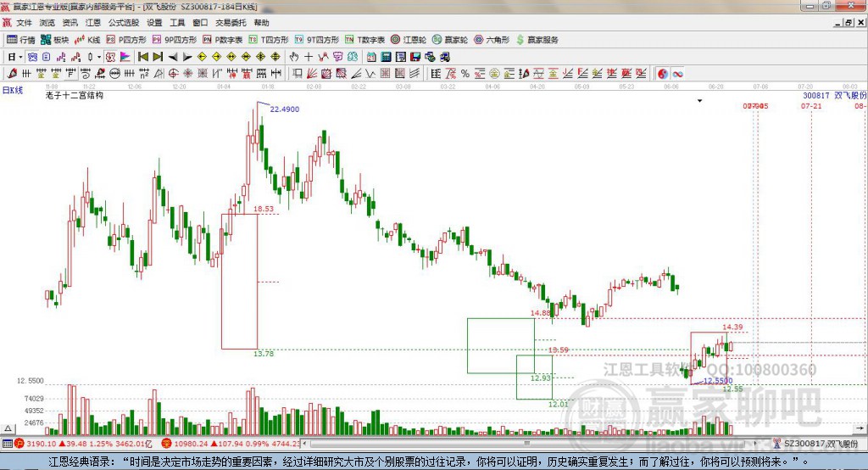Open the 六角形 hexagon tool

point(492,40)
